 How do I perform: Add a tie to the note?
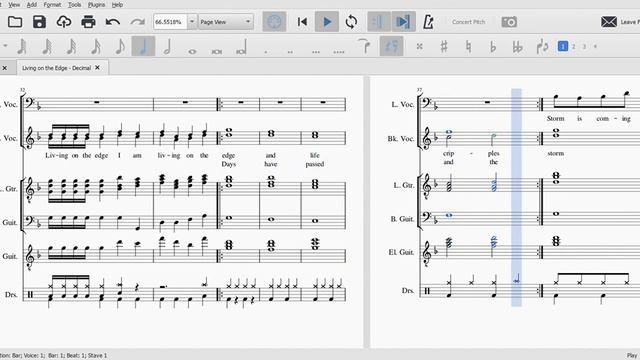click(364, 46)
